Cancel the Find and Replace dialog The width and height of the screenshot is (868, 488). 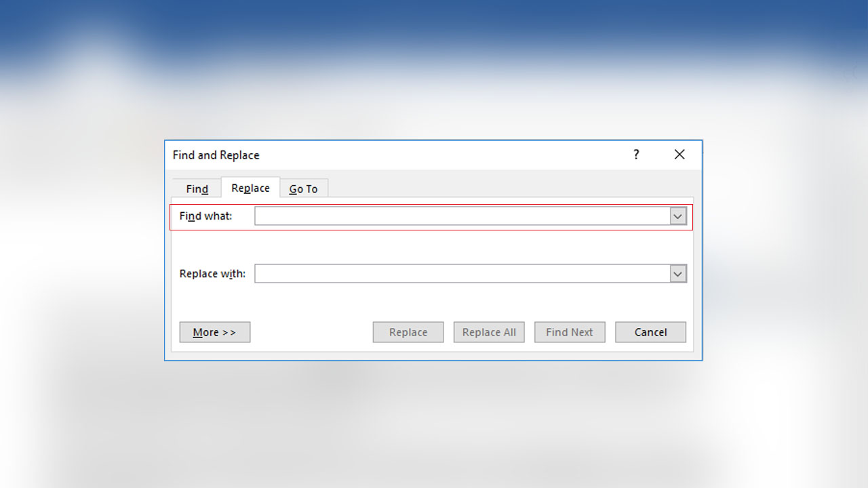(x=650, y=332)
